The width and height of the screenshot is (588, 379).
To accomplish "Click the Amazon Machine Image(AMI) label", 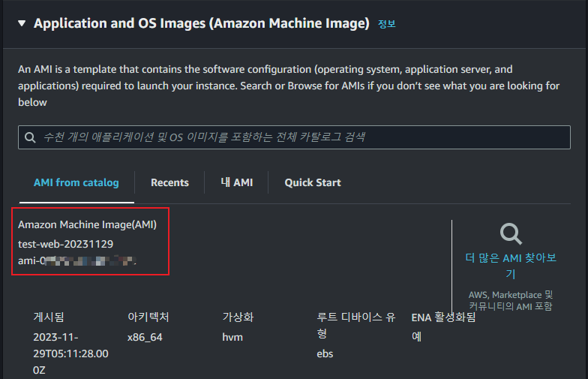I will click(x=87, y=225).
